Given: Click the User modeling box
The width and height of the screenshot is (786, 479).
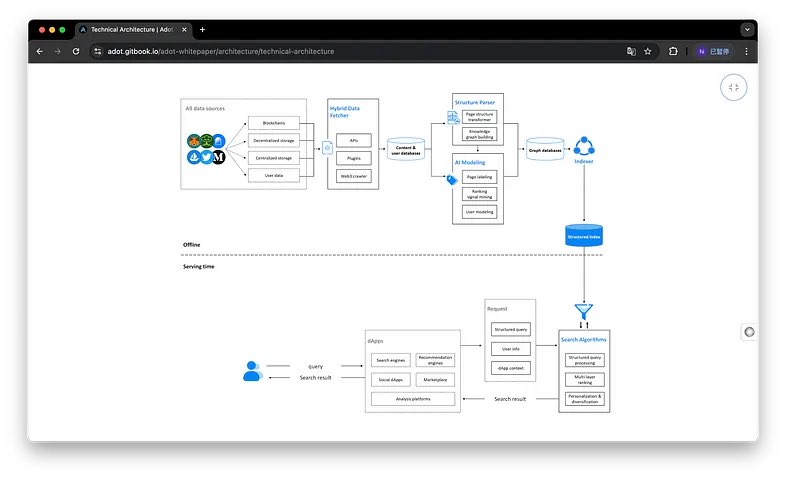Looking at the screenshot, I should pos(480,212).
